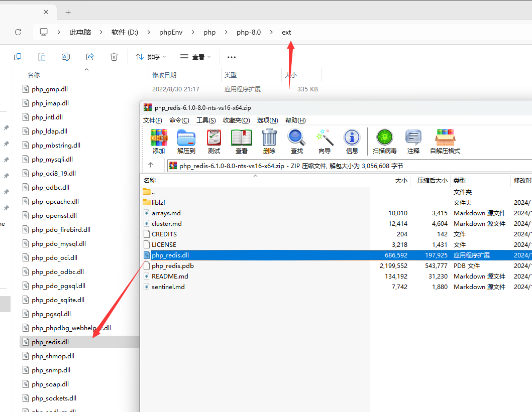
Task: Open the Favorites (收藏夹) menu in WinRAR
Action: point(236,120)
